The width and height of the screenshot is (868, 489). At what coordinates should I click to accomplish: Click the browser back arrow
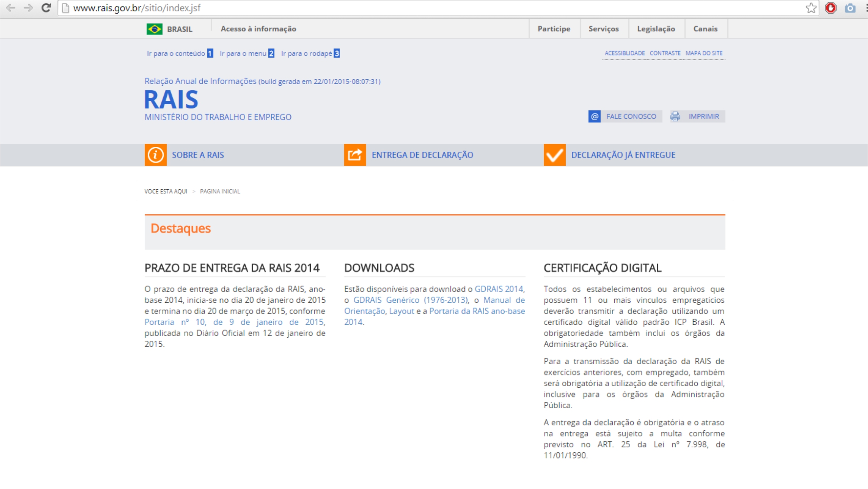[x=11, y=8]
